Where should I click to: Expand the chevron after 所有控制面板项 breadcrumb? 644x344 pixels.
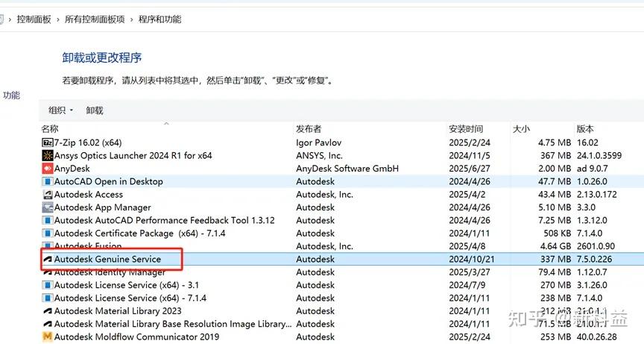(x=131, y=19)
